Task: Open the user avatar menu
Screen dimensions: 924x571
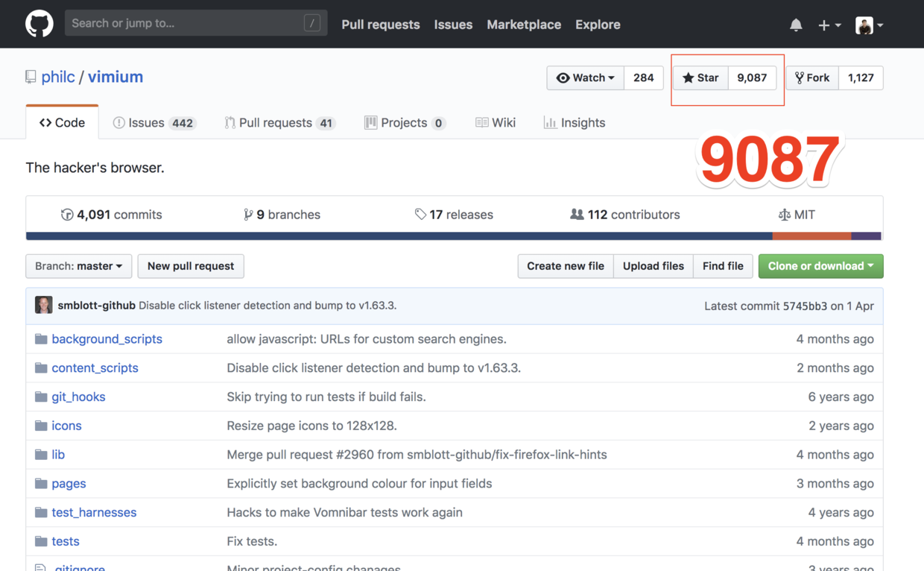Action: [869, 25]
